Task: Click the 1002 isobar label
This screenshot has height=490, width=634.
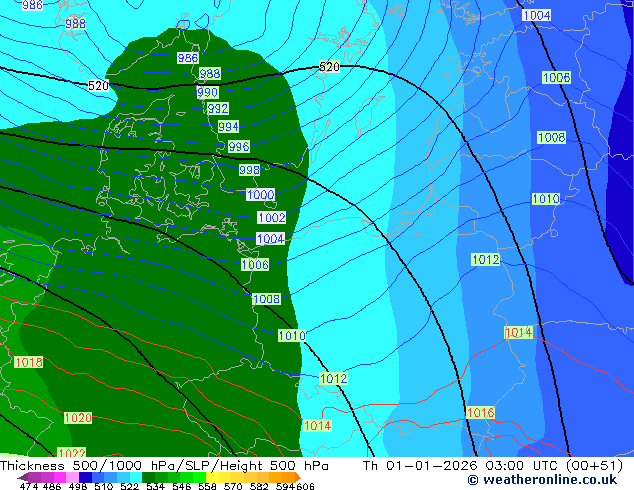Action: 272,218
